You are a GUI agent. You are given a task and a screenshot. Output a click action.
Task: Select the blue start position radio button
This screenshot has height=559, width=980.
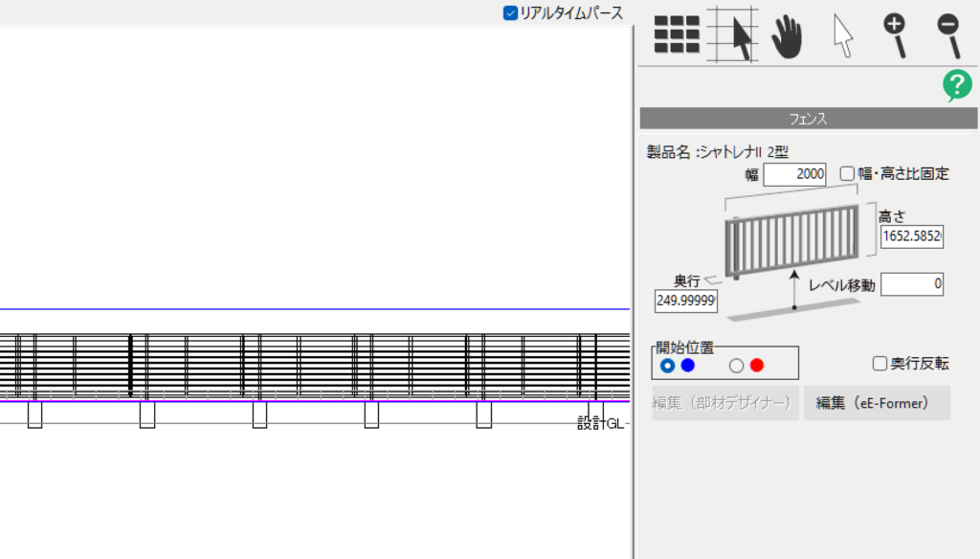click(668, 366)
